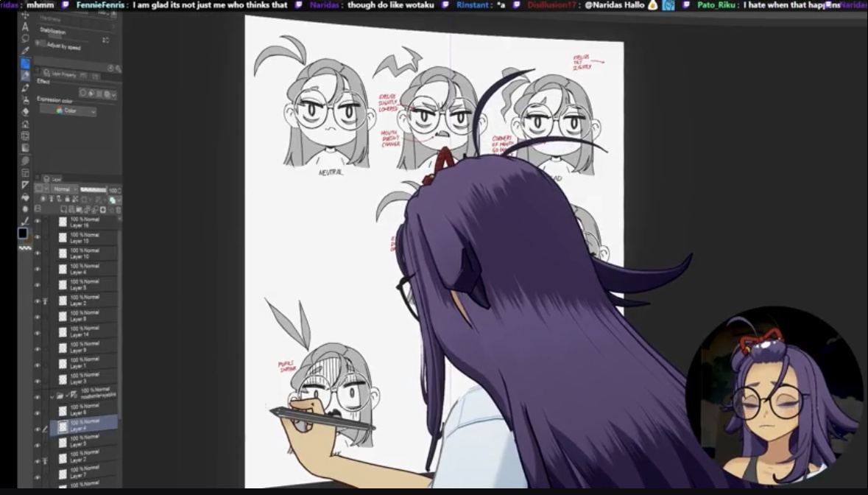Select the triangle Ruler tool
This screenshot has width=868, height=495.
[26, 184]
